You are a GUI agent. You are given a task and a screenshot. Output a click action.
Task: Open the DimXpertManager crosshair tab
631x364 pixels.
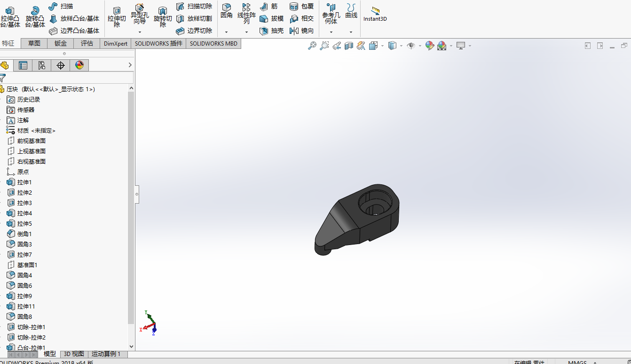coord(61,65)
